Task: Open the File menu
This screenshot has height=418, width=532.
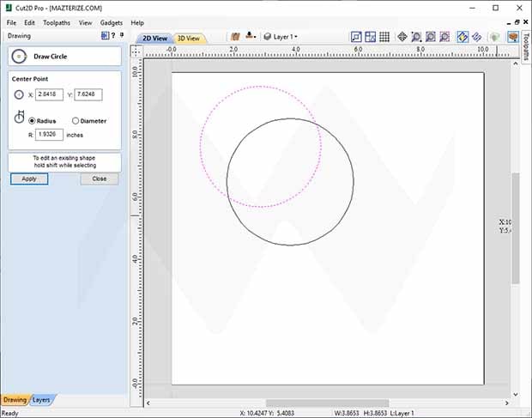Action: coord(11,22)
